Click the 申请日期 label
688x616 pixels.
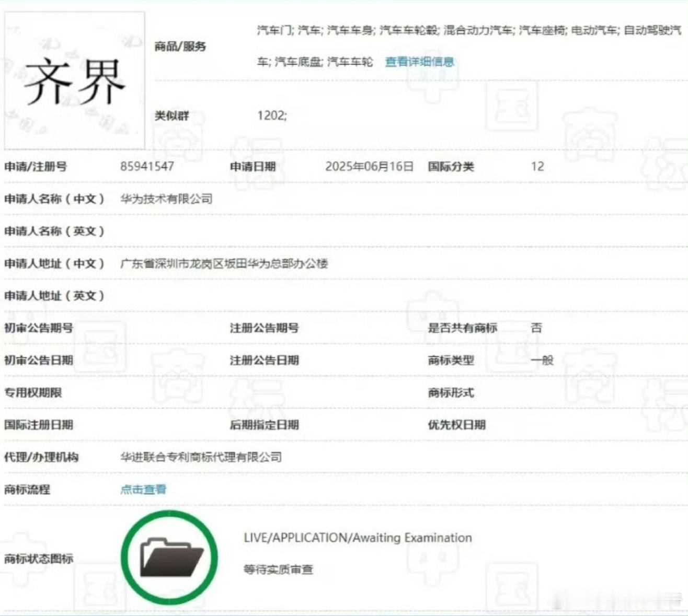253,167
